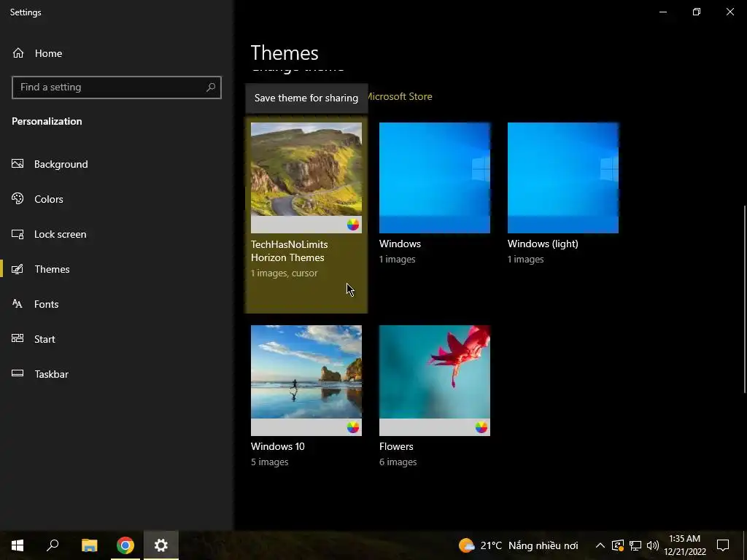This screenshot has width=747, height=560.
Task: Open the notification center icon
Action: point(723,545)
